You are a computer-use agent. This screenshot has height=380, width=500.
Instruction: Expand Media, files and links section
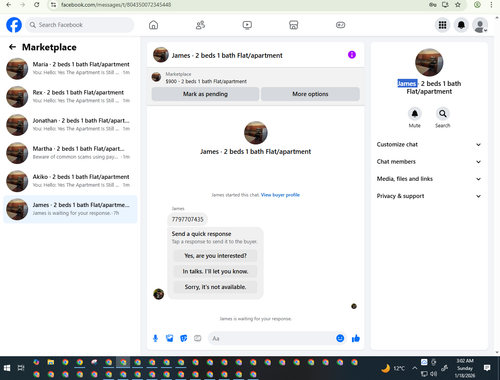tap(429, 179)
